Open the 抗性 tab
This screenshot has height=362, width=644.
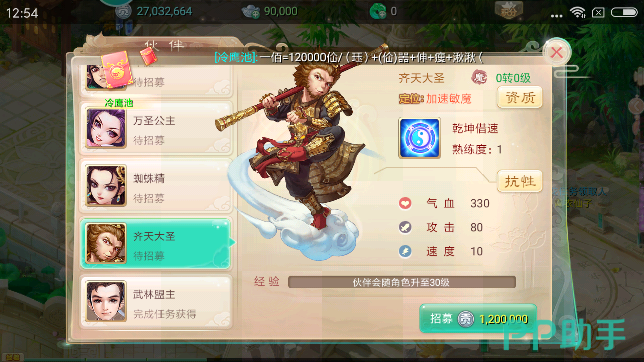(520, 181)
